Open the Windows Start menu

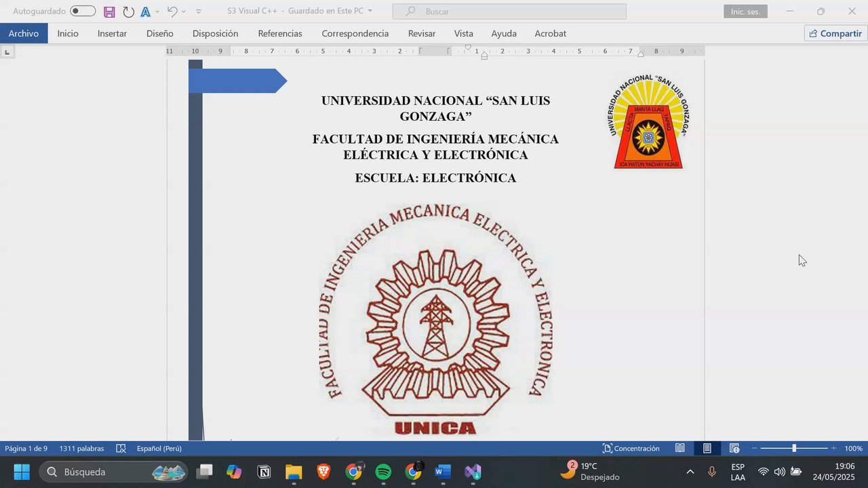pos(22,472)
